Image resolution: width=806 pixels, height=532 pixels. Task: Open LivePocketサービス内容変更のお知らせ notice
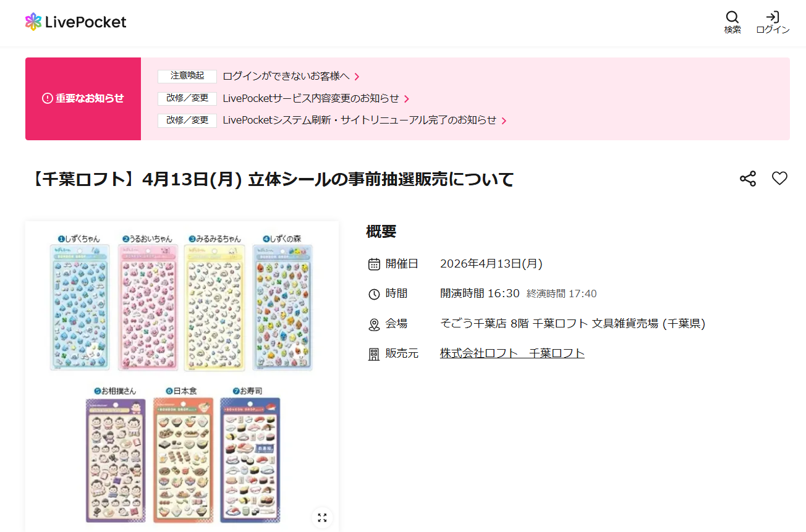(x=311, y=98)
